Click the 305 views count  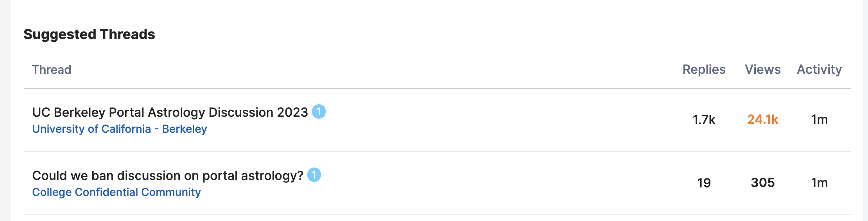(x=762, y=183)
